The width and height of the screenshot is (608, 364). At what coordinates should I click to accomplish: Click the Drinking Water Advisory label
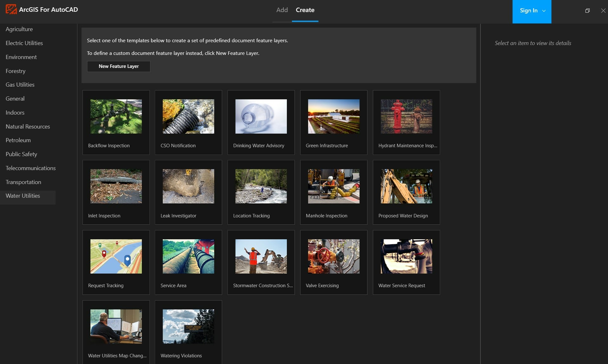259,146
